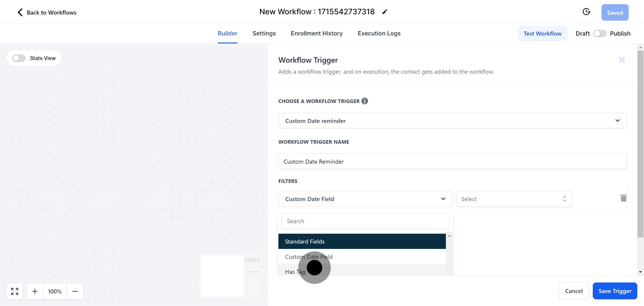
Task: Open version history clock icon
Action: click(x=586, y=12)
